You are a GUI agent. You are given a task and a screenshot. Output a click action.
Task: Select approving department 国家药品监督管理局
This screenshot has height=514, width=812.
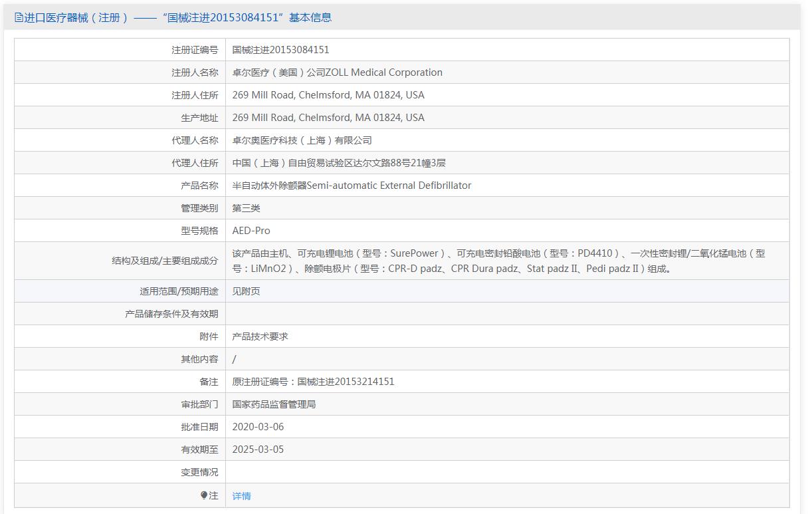274,404
